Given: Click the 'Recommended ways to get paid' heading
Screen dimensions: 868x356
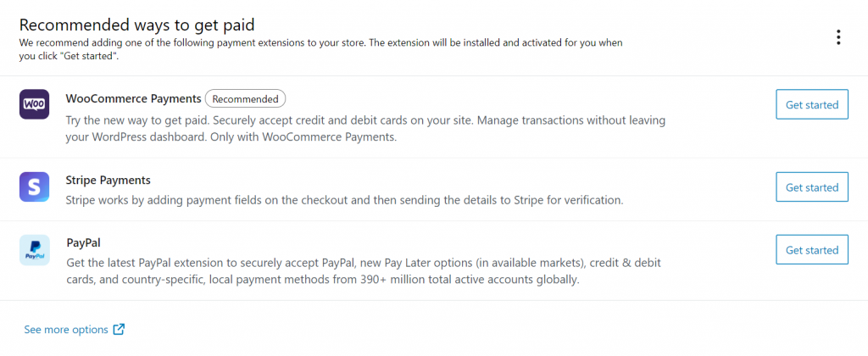Looking at the screenshot, I should pyautogui.click(x=136, y=25).
